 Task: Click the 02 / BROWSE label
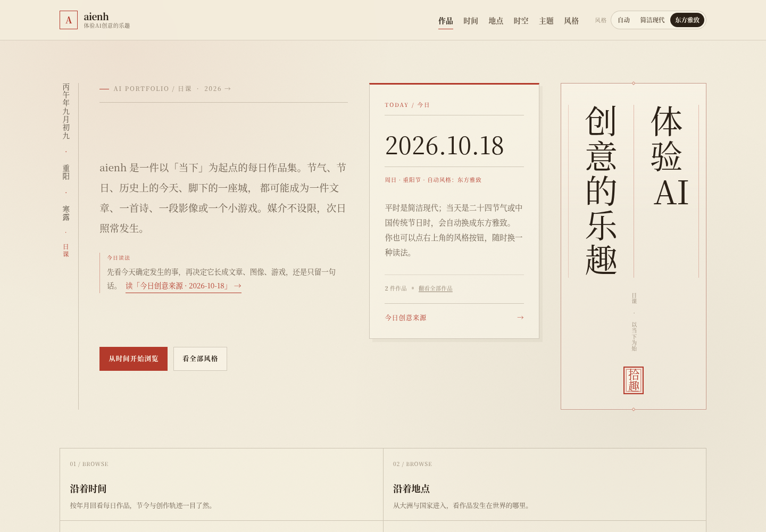(x=412, y=464)
